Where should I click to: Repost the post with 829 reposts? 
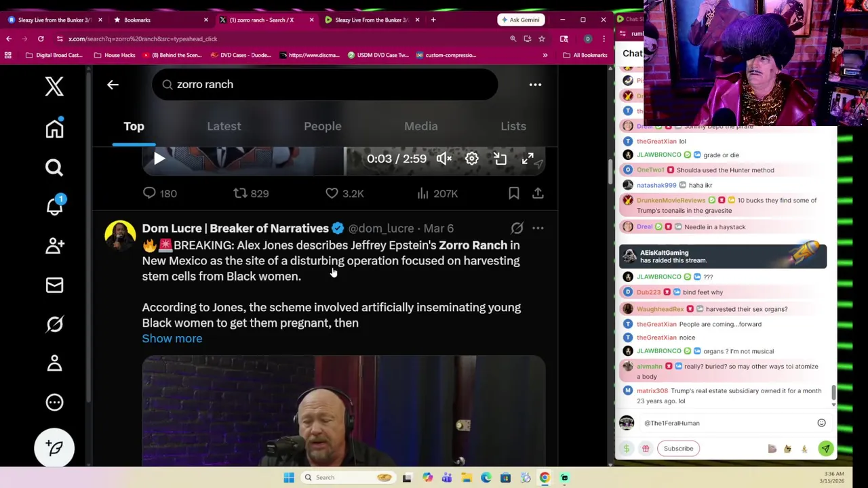click(251, 193)
